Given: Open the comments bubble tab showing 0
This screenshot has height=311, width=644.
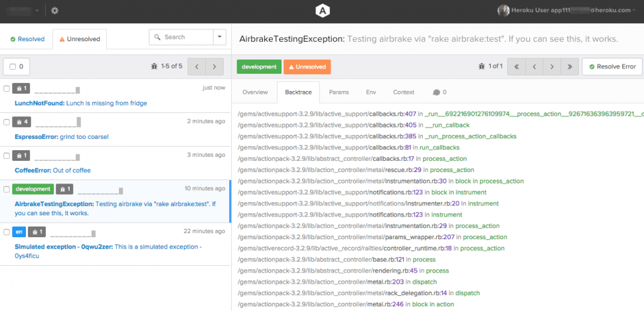Looking at the screenshot, I should point(440,92).
